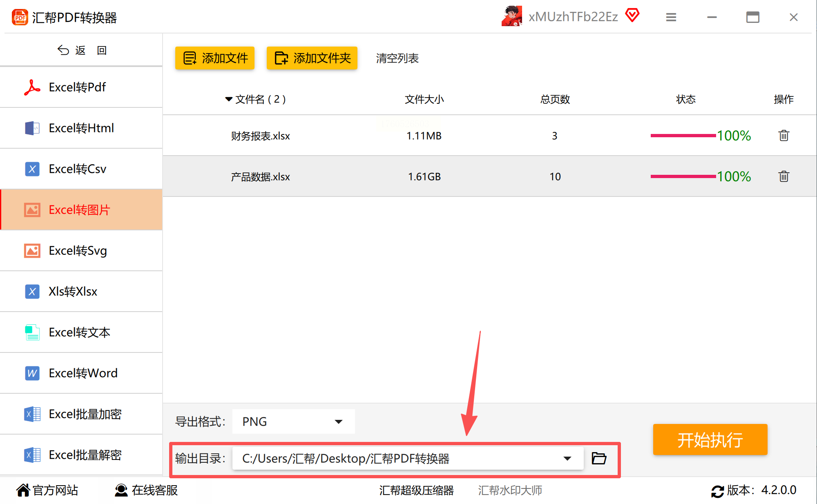Open 官方网站 home link
The height and width of the screenshot is (504, 817).
click(x=47, y=490)
